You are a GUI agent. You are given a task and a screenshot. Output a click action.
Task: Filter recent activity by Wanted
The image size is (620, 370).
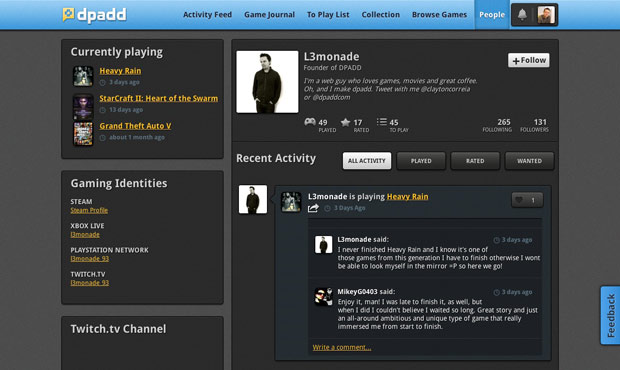[x=529, y=161]
